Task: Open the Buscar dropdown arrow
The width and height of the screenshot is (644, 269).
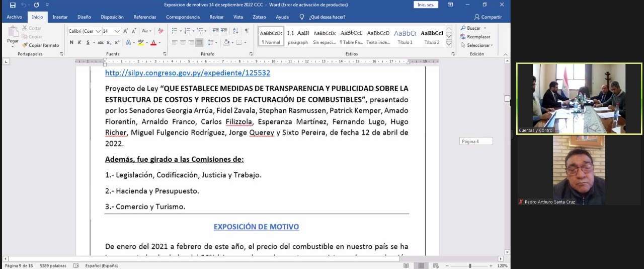Action: pos(485,28)
